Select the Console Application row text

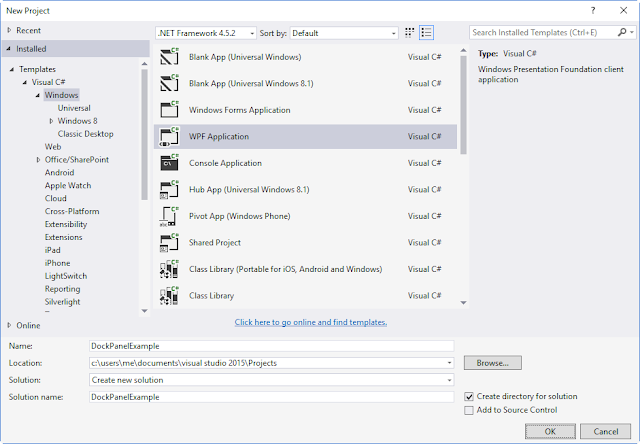[x=225, y=163]
